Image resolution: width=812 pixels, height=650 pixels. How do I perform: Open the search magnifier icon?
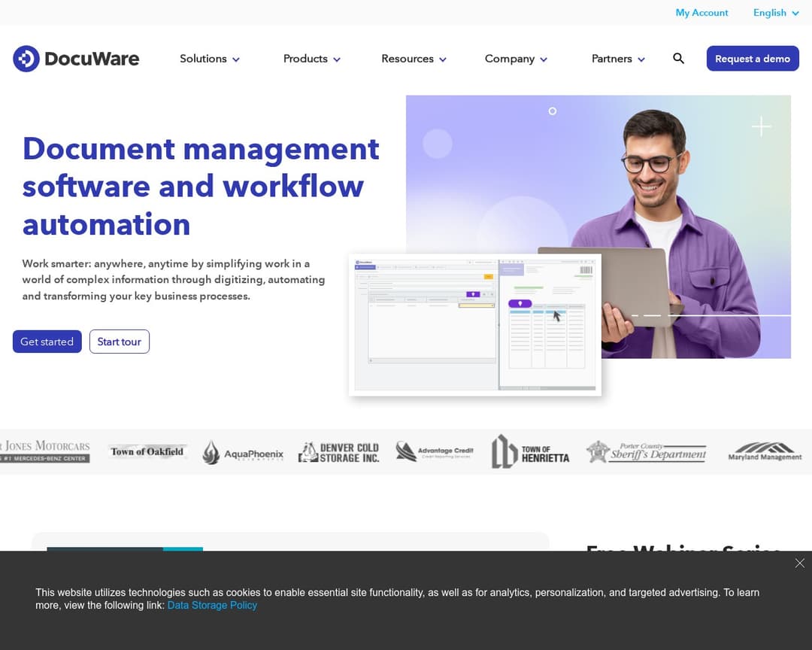678,59
